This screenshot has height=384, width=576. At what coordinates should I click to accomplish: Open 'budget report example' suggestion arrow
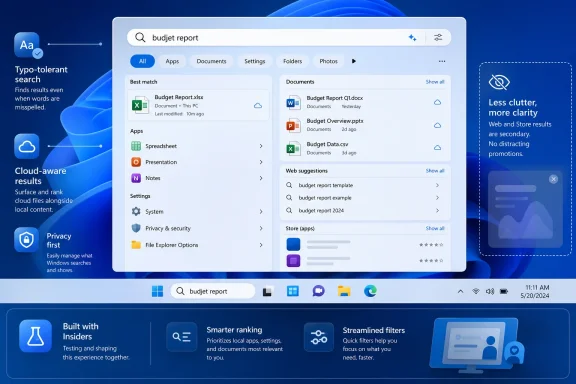tap(437, 198)
